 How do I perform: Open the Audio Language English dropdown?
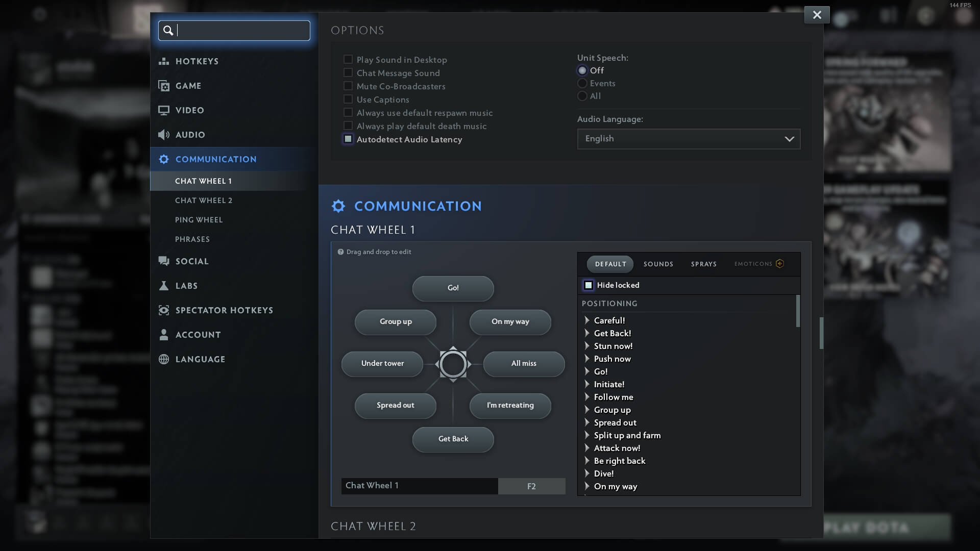click(x=689, y=139)
